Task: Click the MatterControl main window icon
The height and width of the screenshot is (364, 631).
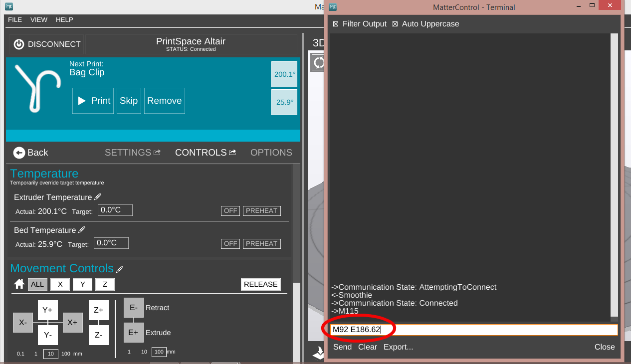Action: click(x=9, y=7)
